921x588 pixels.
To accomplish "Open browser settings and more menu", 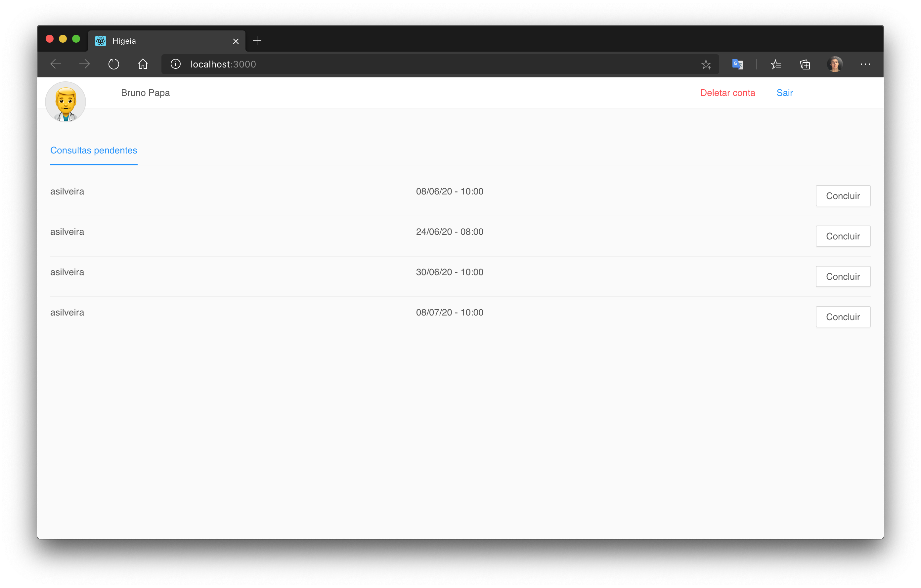I will coord(865,64).
